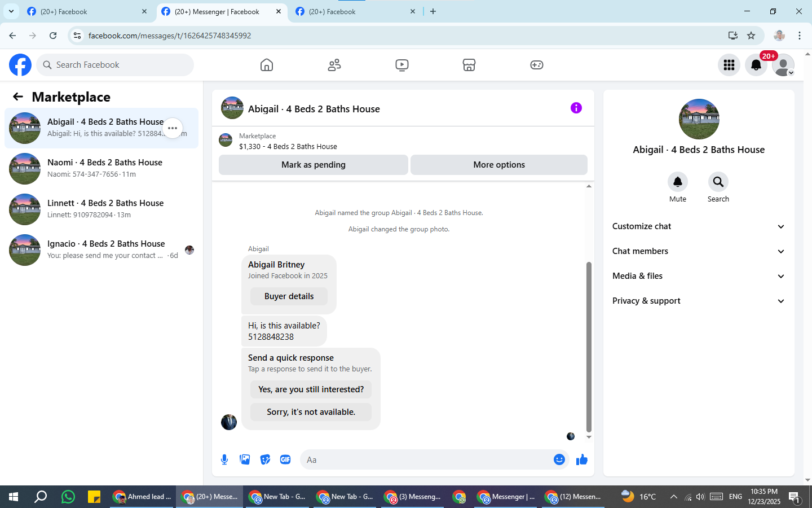Screen dimensions: 812x508
Task: Open the Friends icon in top navigation
Action: [334, 65]
